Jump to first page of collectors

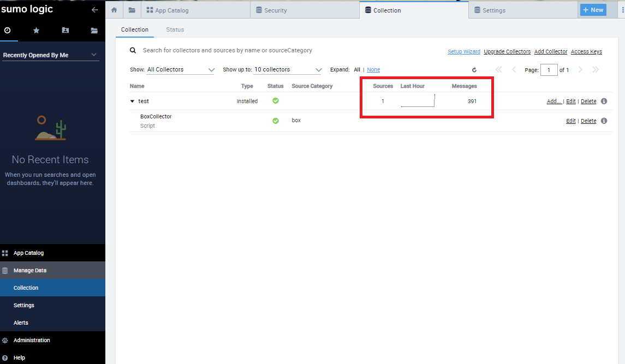click(499, 69)
